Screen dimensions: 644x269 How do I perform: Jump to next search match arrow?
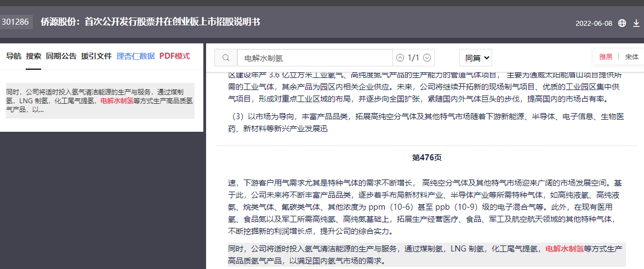tap(427, 58)
